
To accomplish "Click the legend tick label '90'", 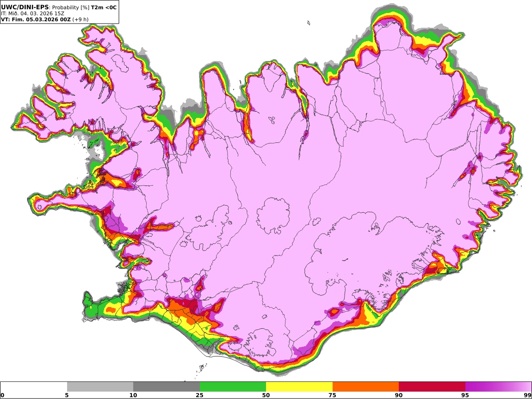I will (x=399, y=395).
